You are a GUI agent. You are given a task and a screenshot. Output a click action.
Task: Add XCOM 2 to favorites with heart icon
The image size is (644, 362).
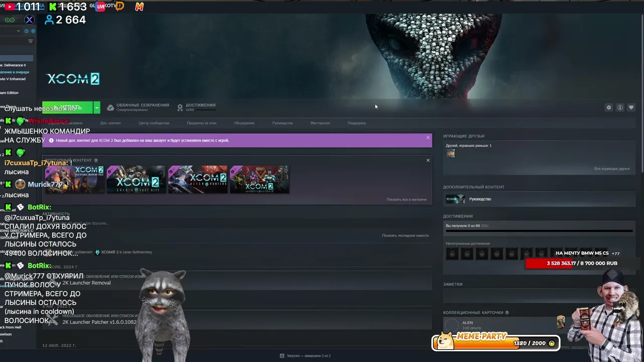pos(631,108)
